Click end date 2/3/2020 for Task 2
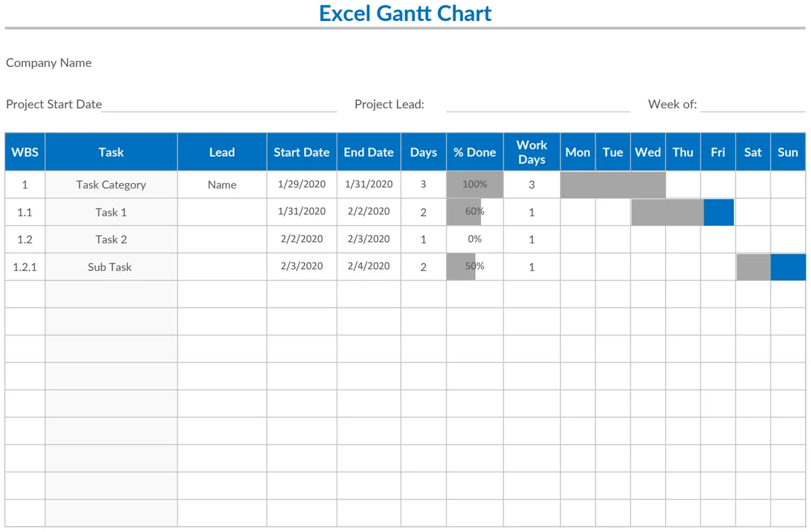The image size is (811, 532). (x=368, y=239)
